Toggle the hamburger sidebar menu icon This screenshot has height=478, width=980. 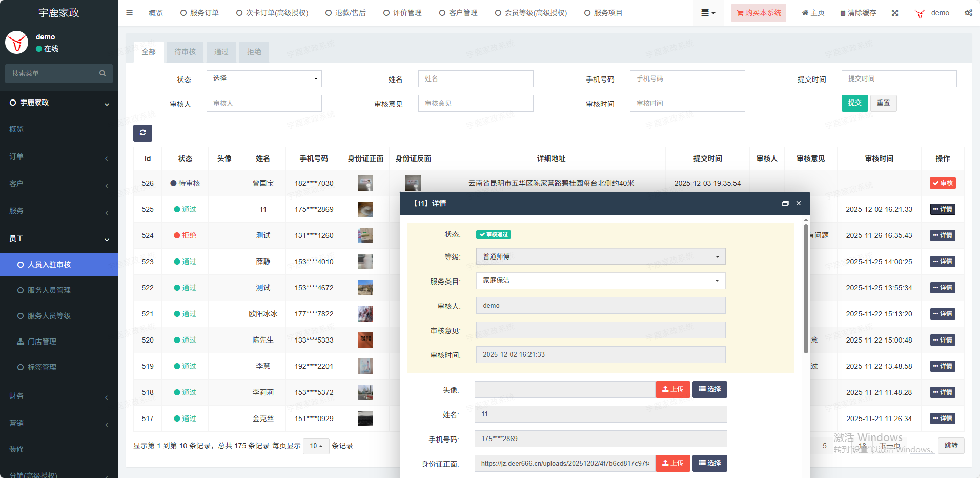(x=130, y=13)
